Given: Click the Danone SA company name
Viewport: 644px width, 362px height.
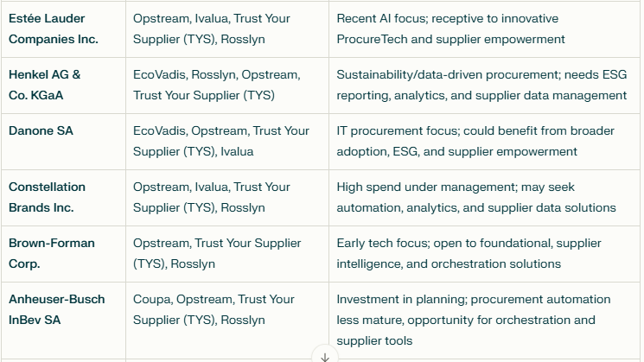Looking at the screenshot, I should pyautogui.click(x=41, y=131).
